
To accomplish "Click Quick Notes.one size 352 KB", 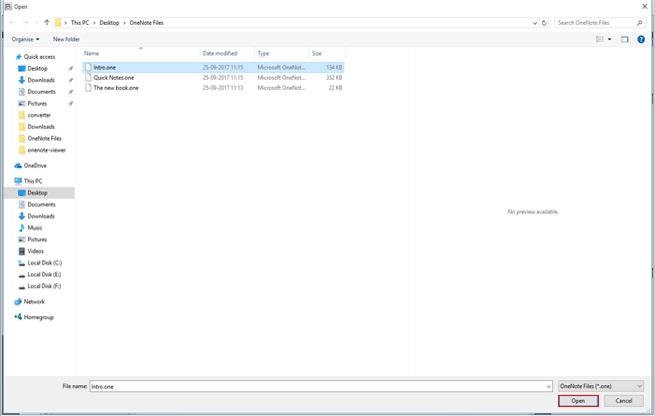I will 334,78.
